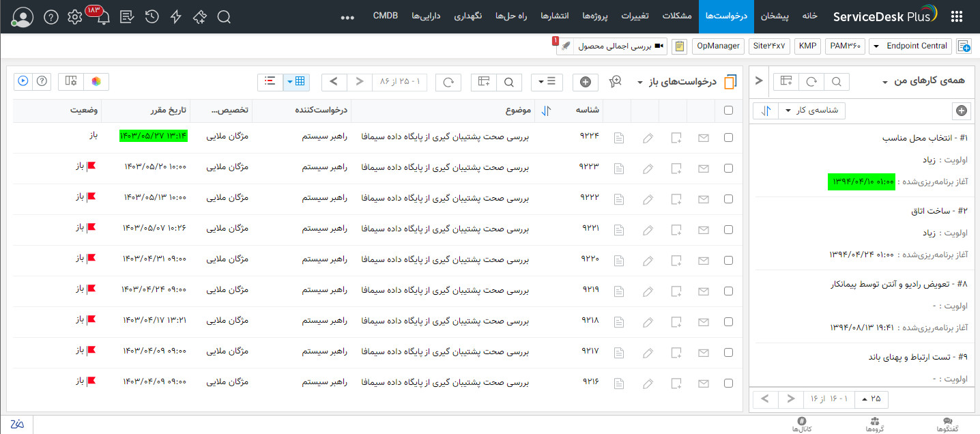This screenshot has width=980, height=434.
Task: Open Endpoint Central from the top bar
Action: tap(910, 46)
